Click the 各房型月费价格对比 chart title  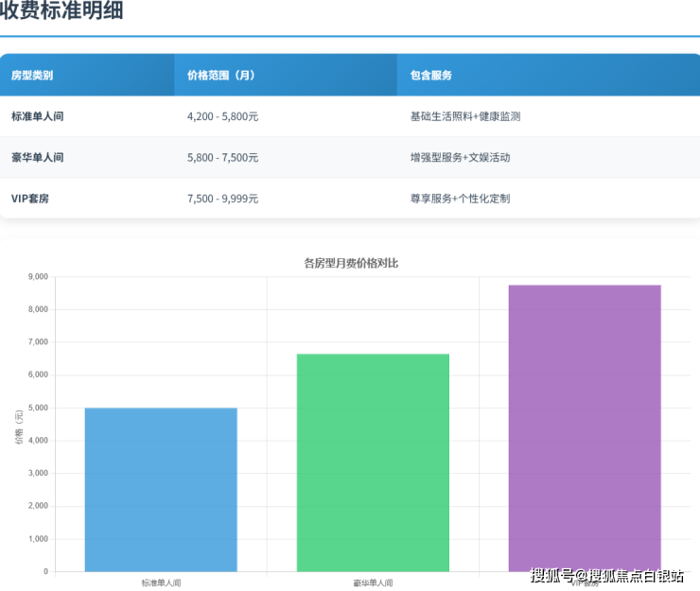[351, 263]
